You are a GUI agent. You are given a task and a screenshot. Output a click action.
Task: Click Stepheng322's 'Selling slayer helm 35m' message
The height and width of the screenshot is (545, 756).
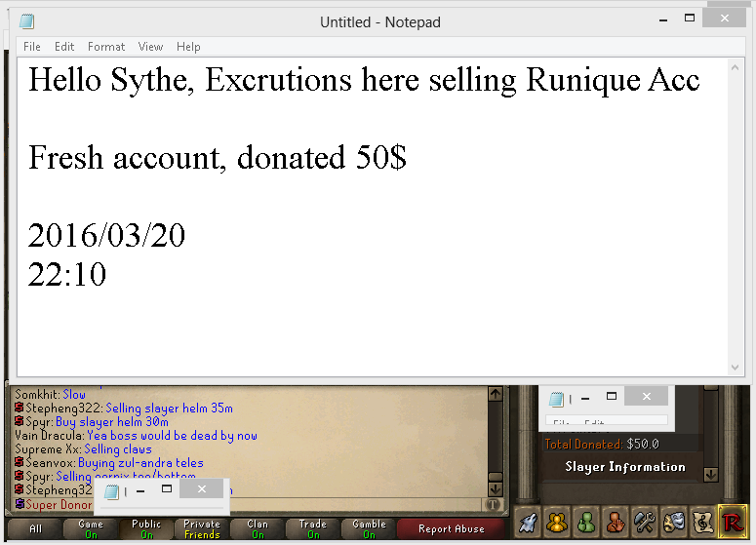(x=169, y=409)
